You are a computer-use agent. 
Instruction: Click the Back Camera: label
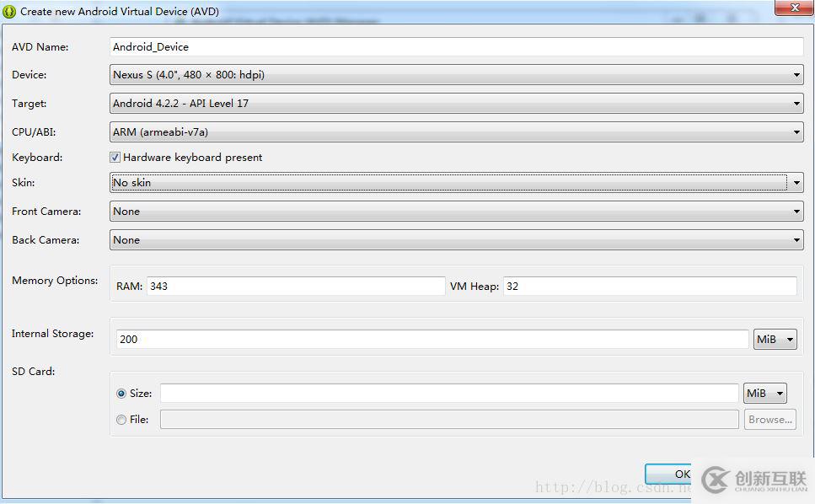[46, 240]
